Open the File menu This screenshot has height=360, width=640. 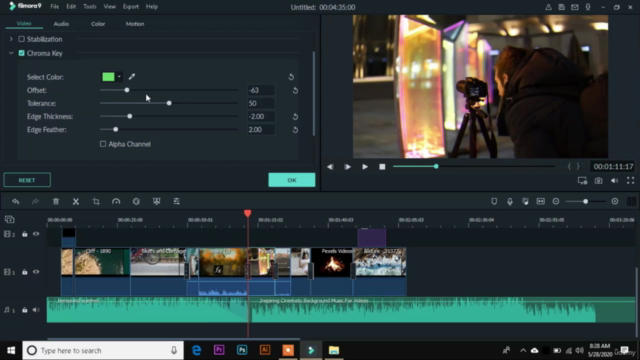coord(54,7)
